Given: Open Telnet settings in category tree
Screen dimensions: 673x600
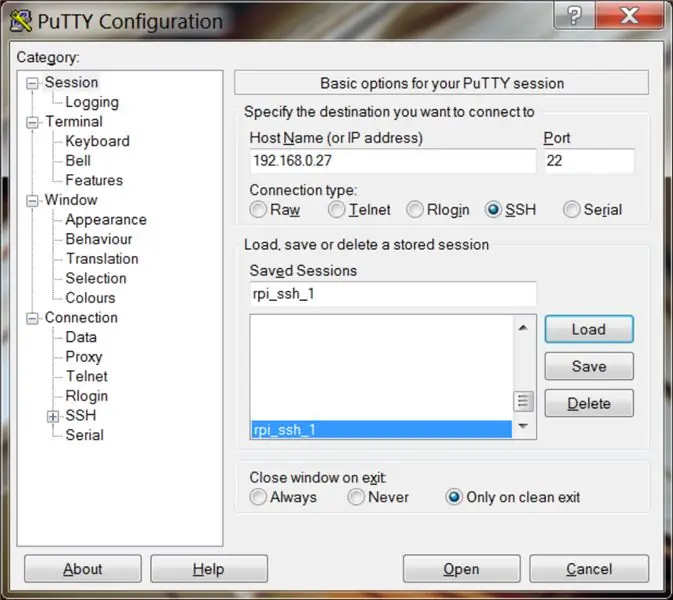Looking at the screenshot, I should (x=87, y=376).
